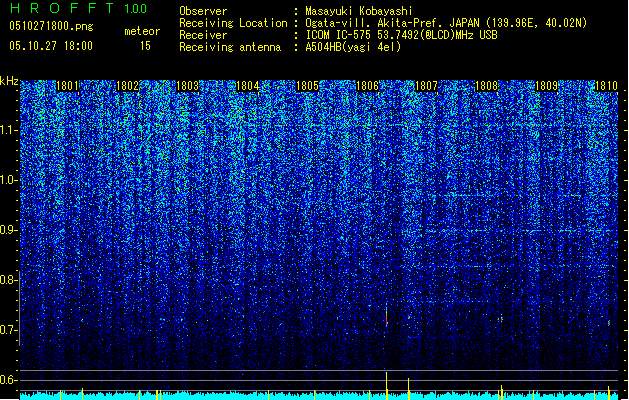Click the meteor echo just before 1807
The image size is (629, 400).
[x=409, y=317]
